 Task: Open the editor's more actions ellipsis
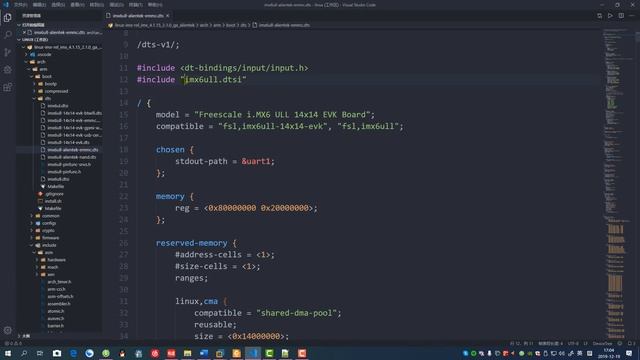632,16
